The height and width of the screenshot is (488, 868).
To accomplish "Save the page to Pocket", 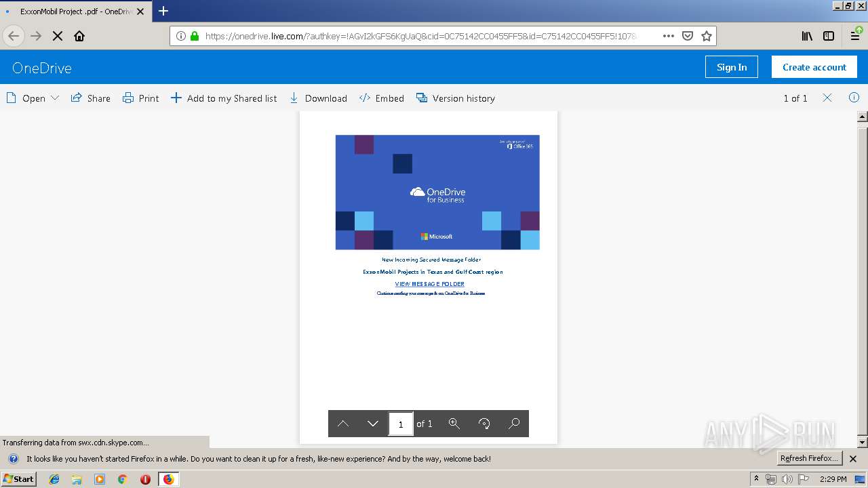I will 687,36.
